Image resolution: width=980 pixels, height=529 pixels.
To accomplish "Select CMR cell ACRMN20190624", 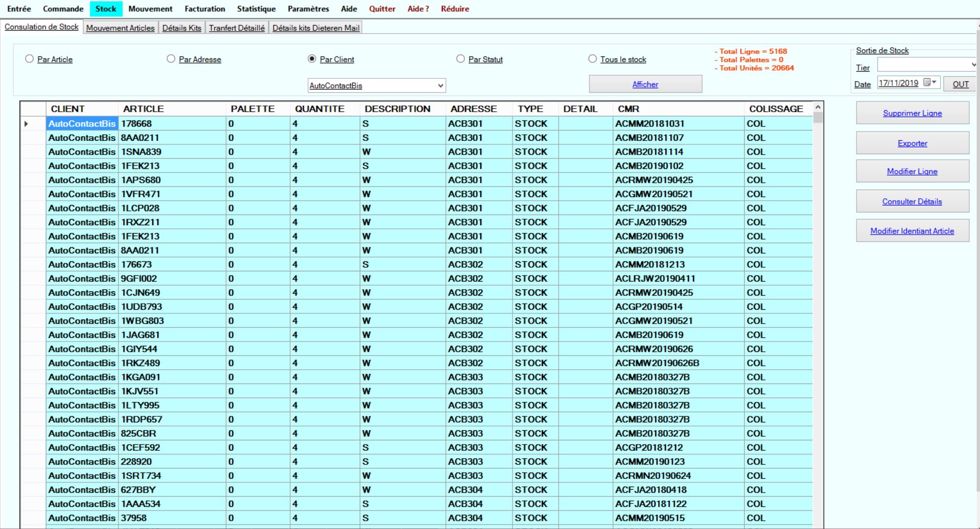I will click(679, 476).
